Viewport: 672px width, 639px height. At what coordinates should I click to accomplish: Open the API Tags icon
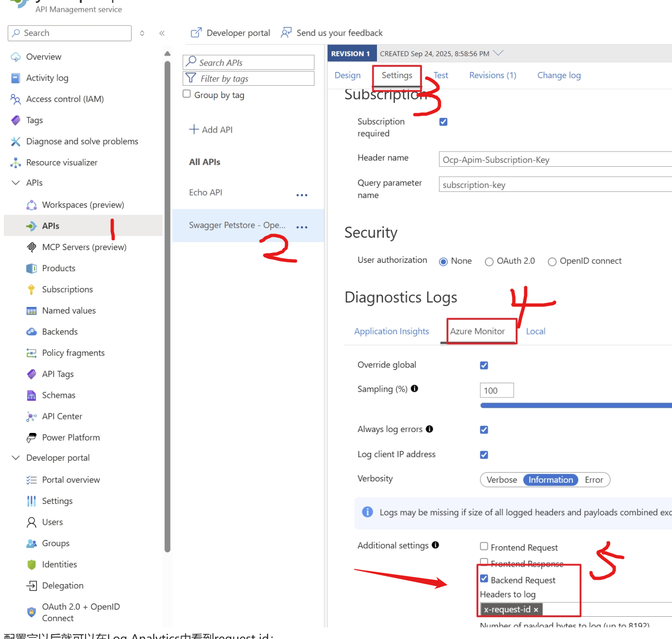(x=32, y=374)
